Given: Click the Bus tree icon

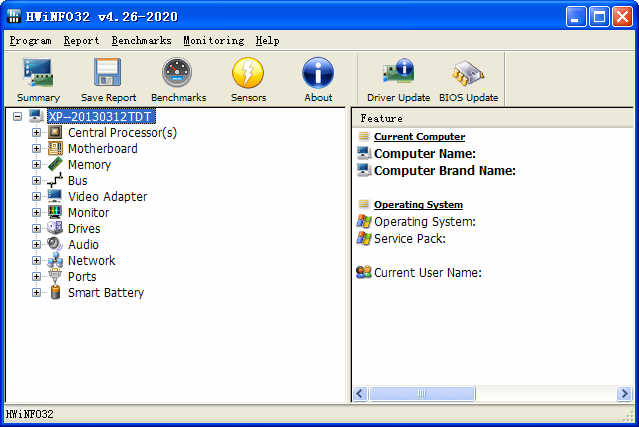Looking at the screenshot, I should pos(55,180).
